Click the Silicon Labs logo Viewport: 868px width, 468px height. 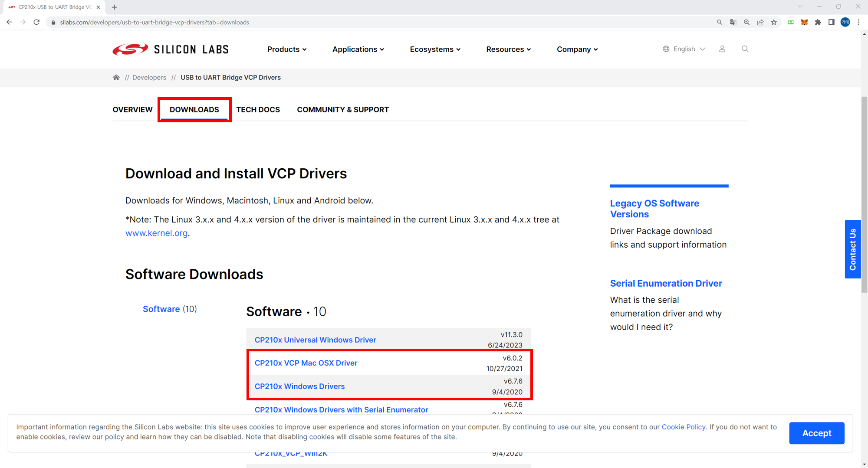[x=171, y=49]
